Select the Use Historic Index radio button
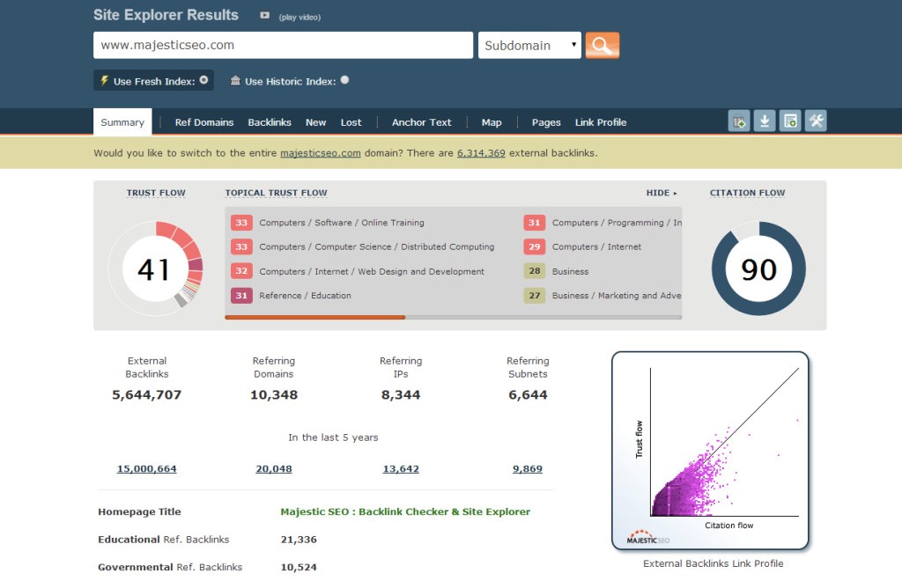Screen dimensions: 902x588 (x=344, y=80)
